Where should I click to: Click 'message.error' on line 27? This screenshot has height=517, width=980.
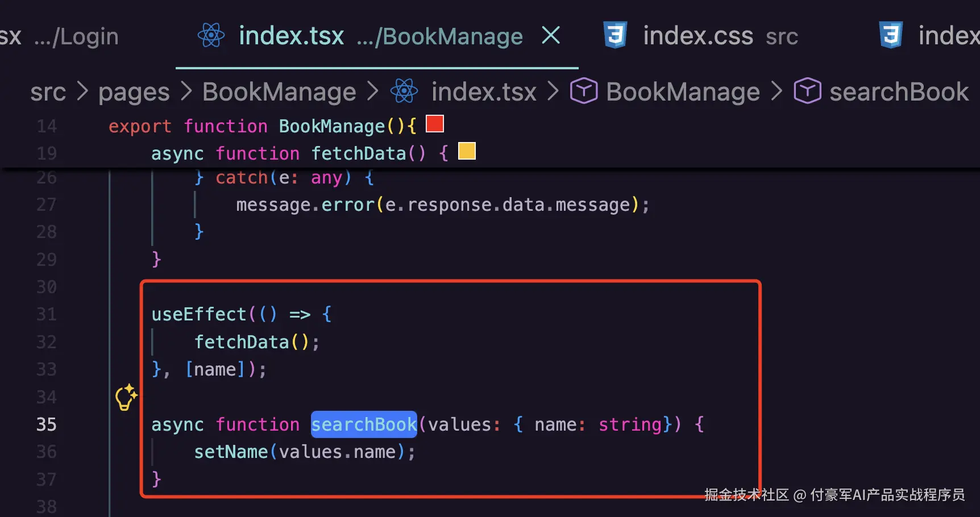pos(305,205)
